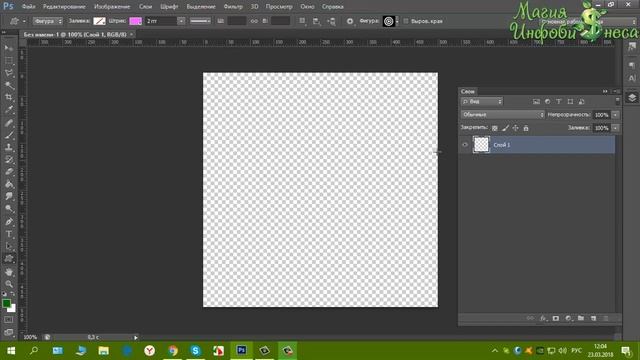Click the fill color swatch Заливка
Image resolution: width=640 pixels, height=360 pixels.
[99, 21]
